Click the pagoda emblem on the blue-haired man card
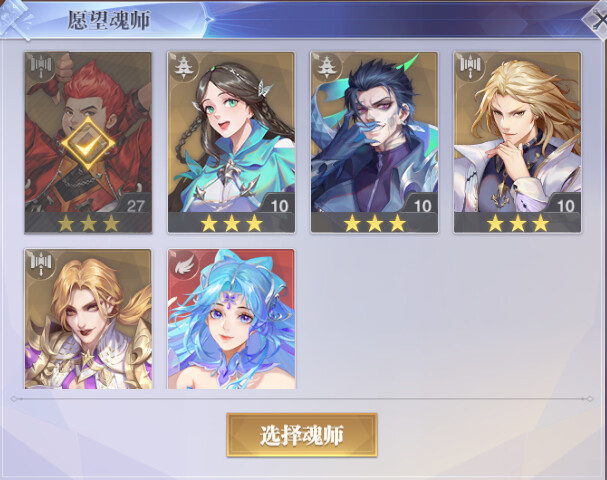This screenshot has height=480, width=607. (327, 67)
